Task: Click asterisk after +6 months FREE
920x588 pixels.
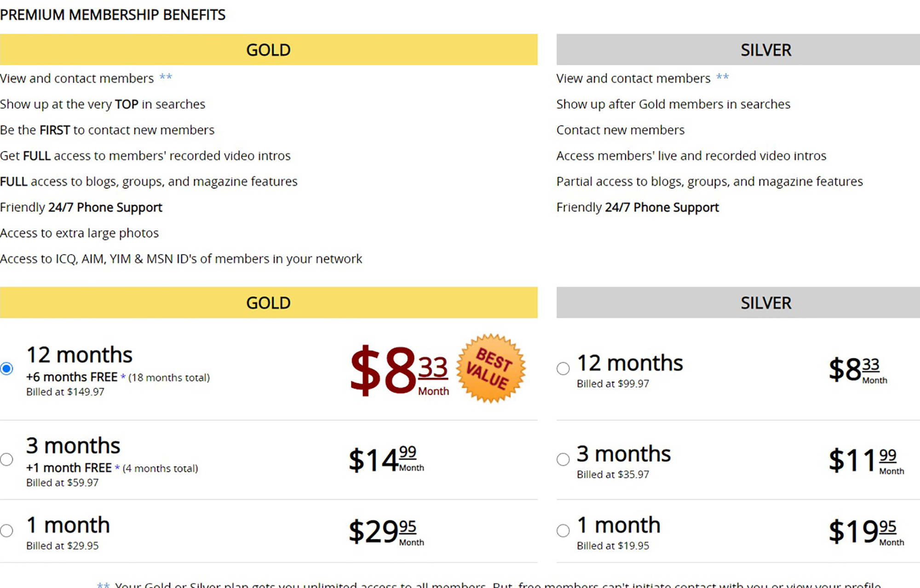Action: point(123,377)
